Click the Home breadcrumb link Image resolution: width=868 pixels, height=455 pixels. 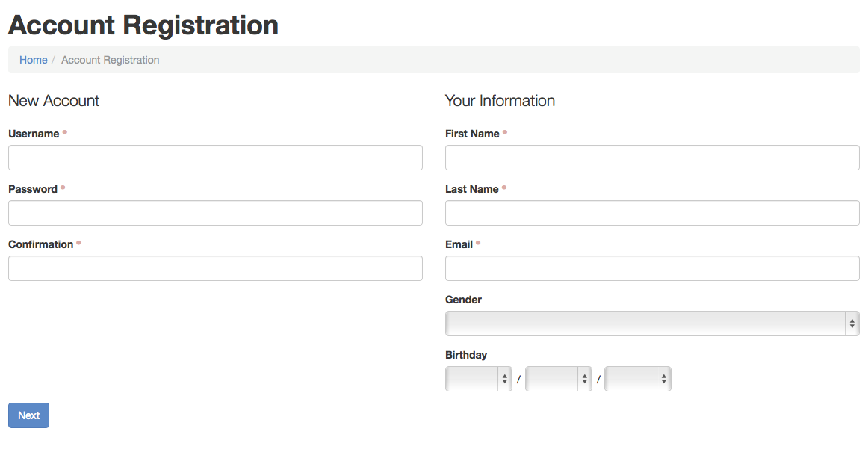pos(33,60)
